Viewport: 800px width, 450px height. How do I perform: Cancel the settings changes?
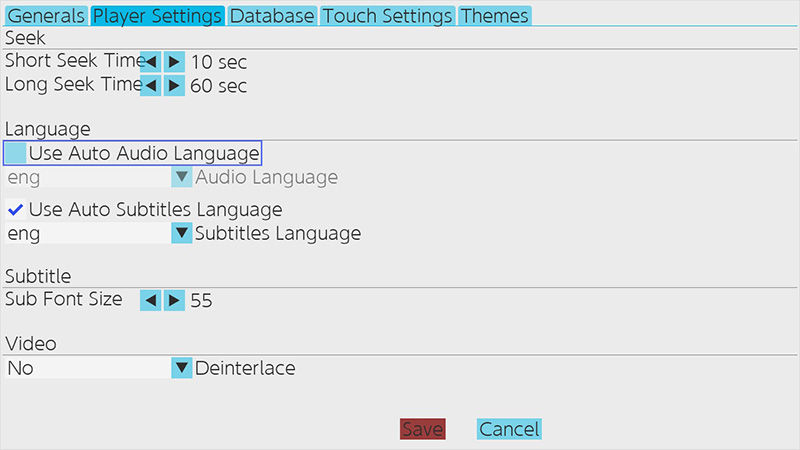tap(509, 429)
